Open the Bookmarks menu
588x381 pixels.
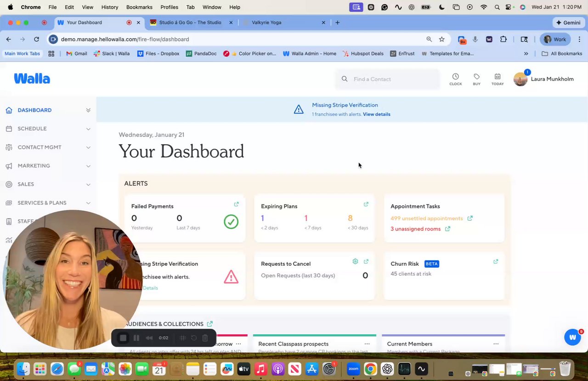click(x=139, y=7)
